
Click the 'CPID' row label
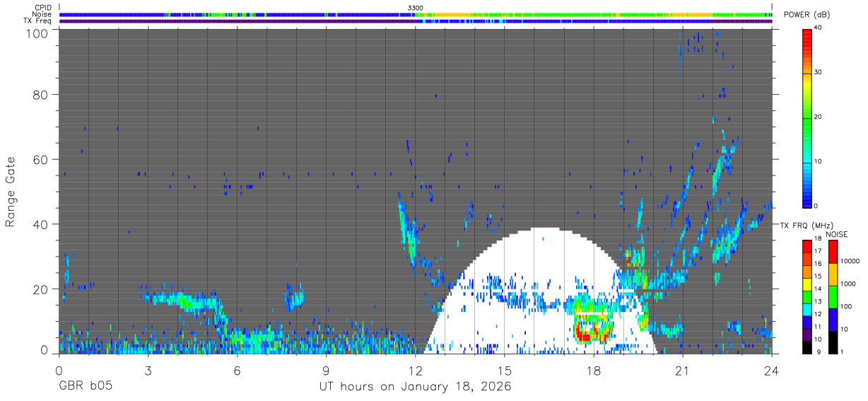(42, 8)
